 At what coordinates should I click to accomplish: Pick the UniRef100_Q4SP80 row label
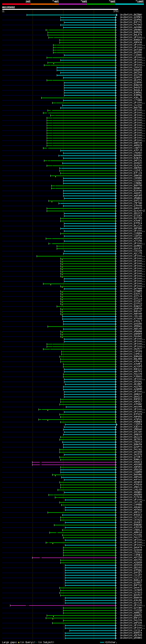pyautogui.click(x=131, y=53)
